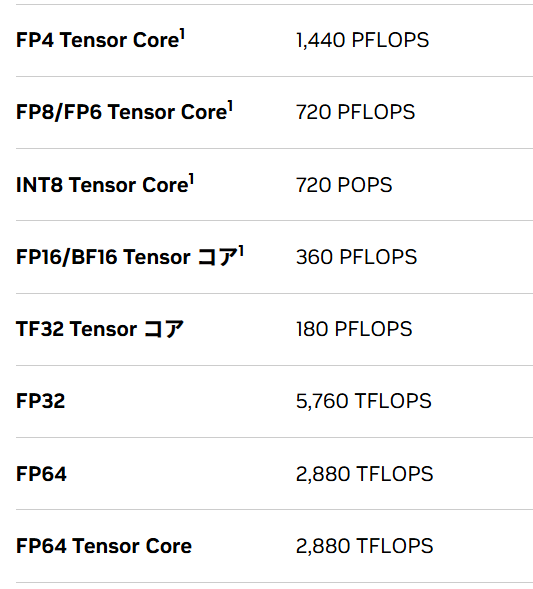Click the footnote superscript after FP8/FP6 Tensor Core

tap(230, 106)
